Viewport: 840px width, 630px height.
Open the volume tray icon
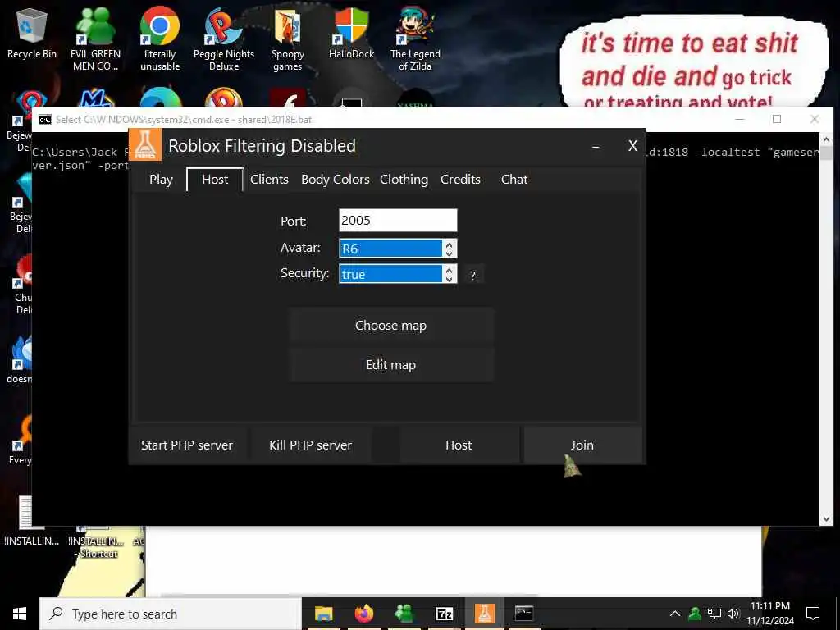[733, 614]
